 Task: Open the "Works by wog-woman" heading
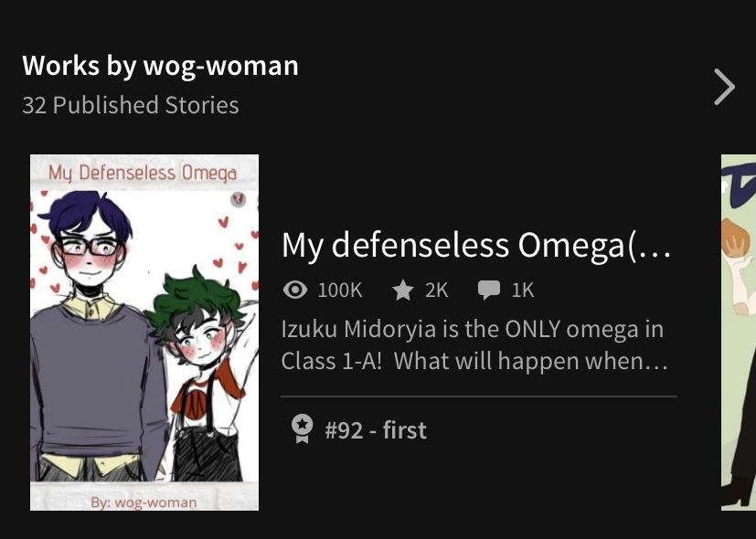[x=160, y=66]
